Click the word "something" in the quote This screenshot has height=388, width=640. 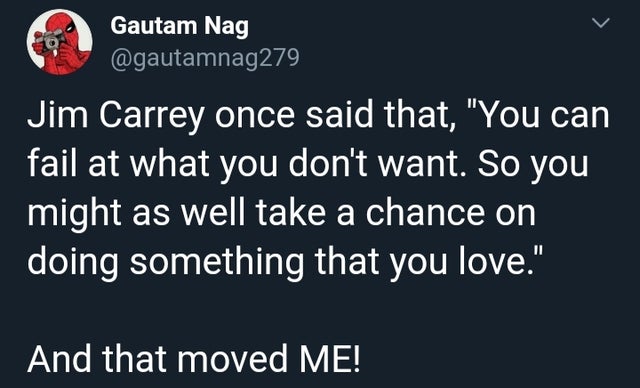pos(217,262)
